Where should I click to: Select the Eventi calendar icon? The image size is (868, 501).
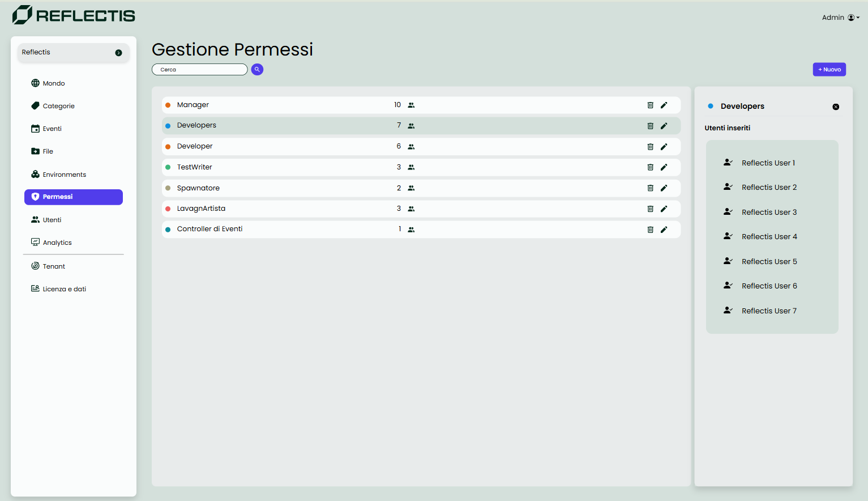click(35, 129)
